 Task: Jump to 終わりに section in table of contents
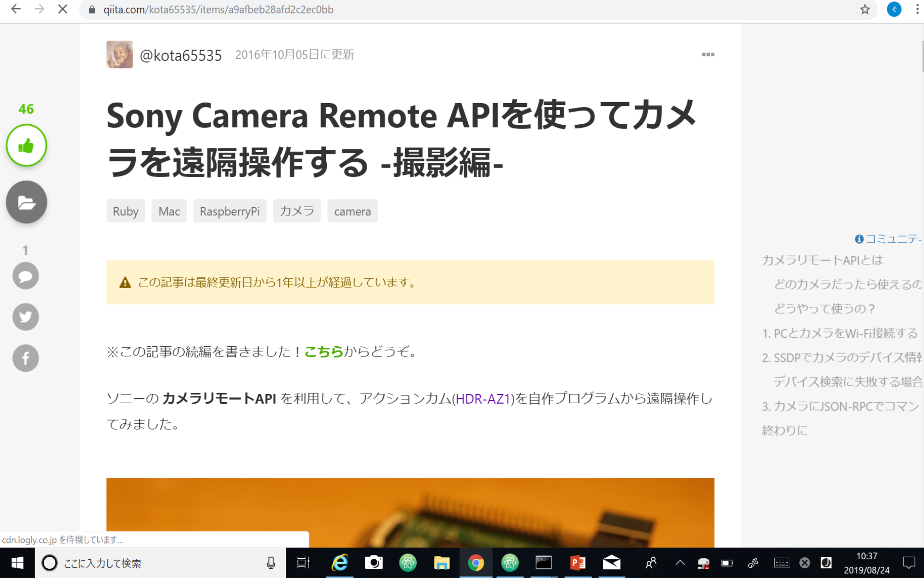point(784,430)
